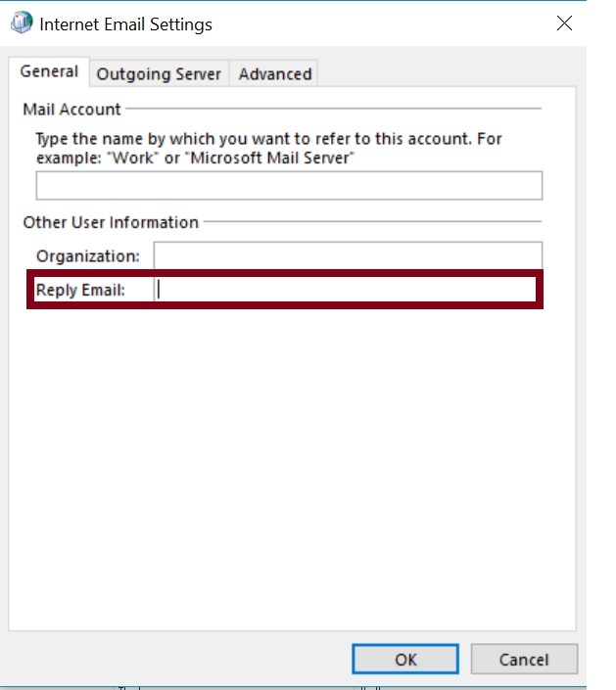Focus the Mail Account name text box
This screenshot has width=616, height=690.
tap(289, 186)
